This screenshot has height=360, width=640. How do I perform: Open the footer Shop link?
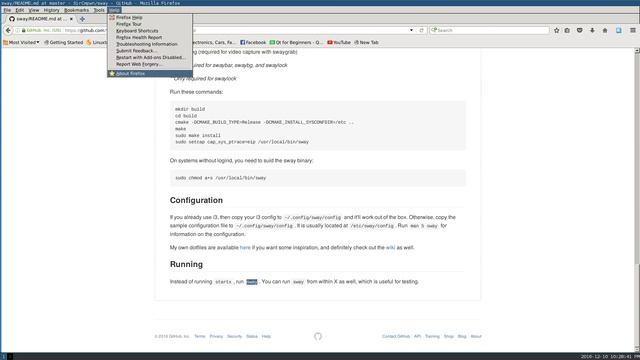449,336
